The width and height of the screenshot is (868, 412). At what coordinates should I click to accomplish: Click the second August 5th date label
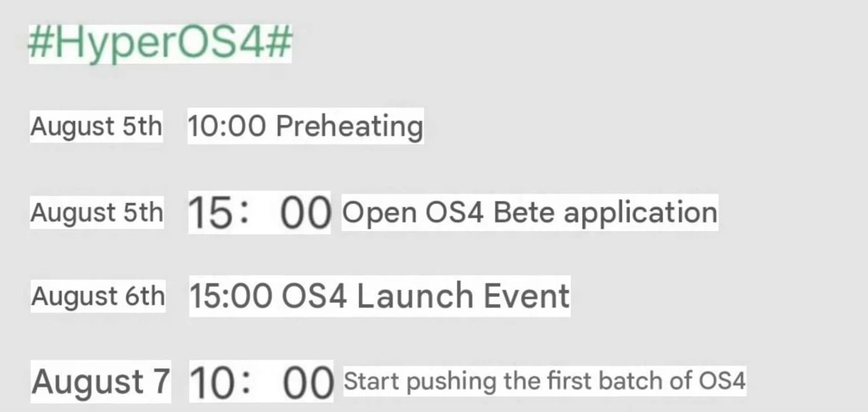point(97,213)
